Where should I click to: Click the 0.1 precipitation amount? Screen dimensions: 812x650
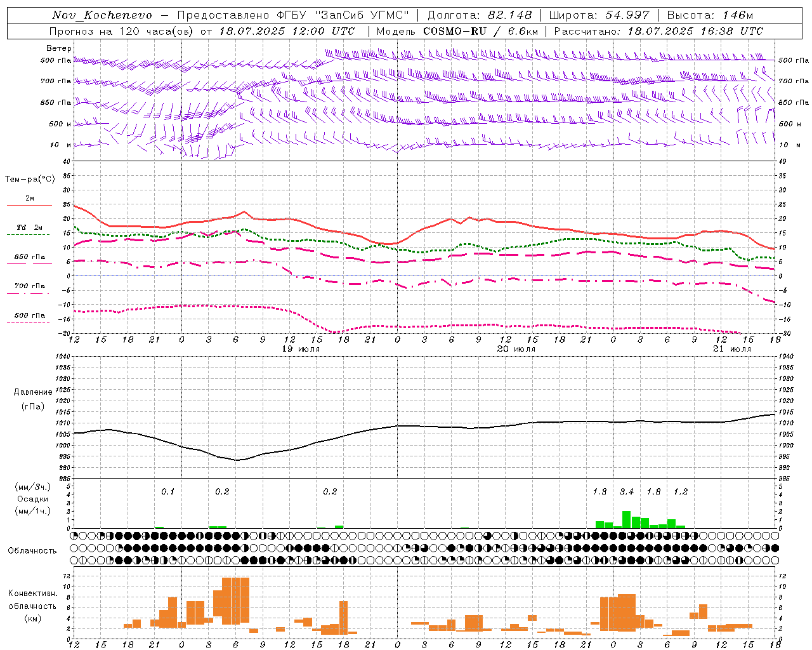(167, 491)
